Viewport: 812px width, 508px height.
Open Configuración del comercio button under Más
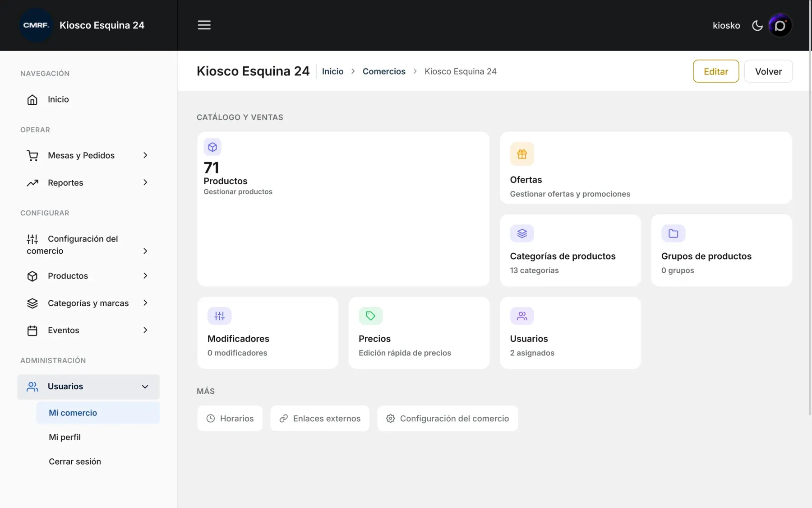[x=448, y=419]
